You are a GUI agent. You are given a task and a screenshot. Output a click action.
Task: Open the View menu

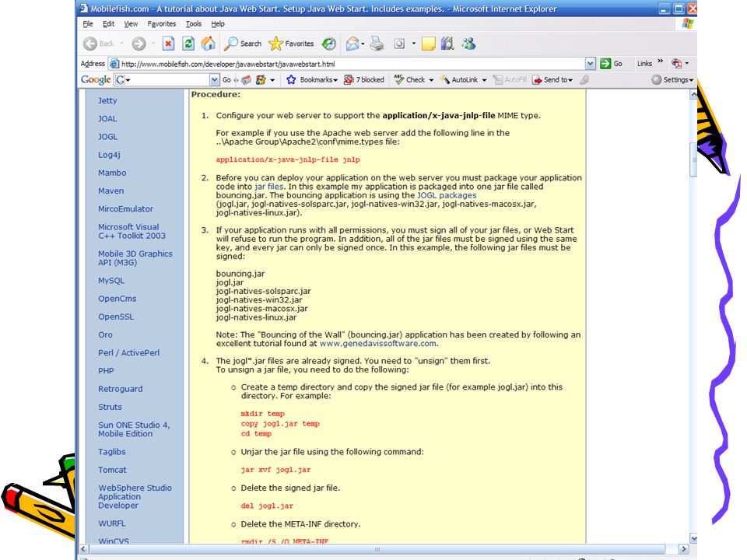131,24
